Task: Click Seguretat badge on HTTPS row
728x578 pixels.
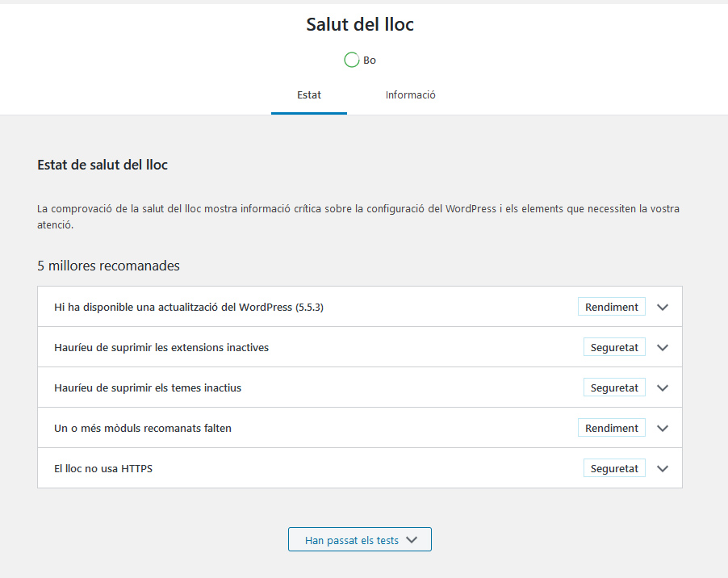Action: click(x=614, y=469)
